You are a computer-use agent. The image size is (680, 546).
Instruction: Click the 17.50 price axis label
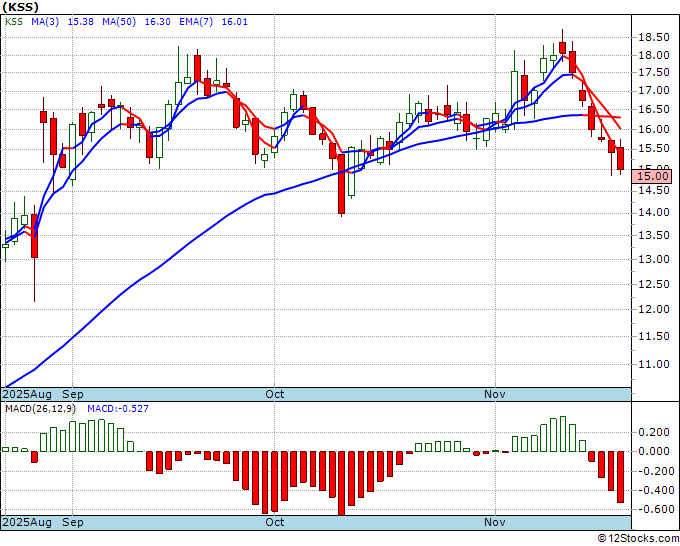pyautogui.click(x=654, y=72)
